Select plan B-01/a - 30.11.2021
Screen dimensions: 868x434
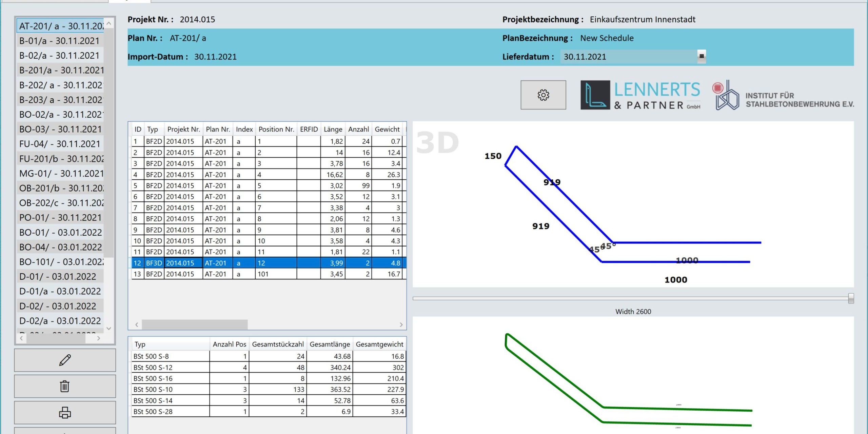[60, 41]
